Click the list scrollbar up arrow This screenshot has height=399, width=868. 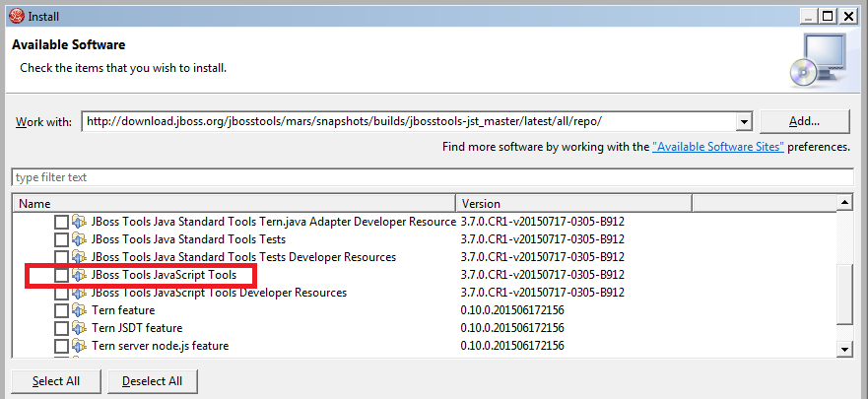(844, 203)
